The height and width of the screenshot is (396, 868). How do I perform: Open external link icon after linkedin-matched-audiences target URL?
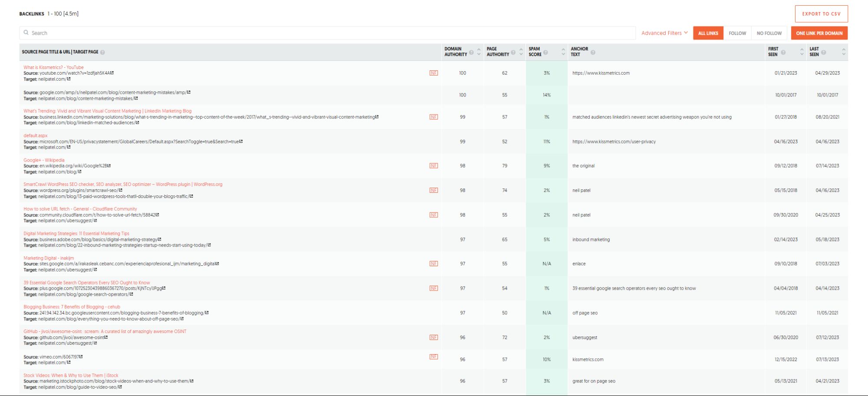pos(137,122)
